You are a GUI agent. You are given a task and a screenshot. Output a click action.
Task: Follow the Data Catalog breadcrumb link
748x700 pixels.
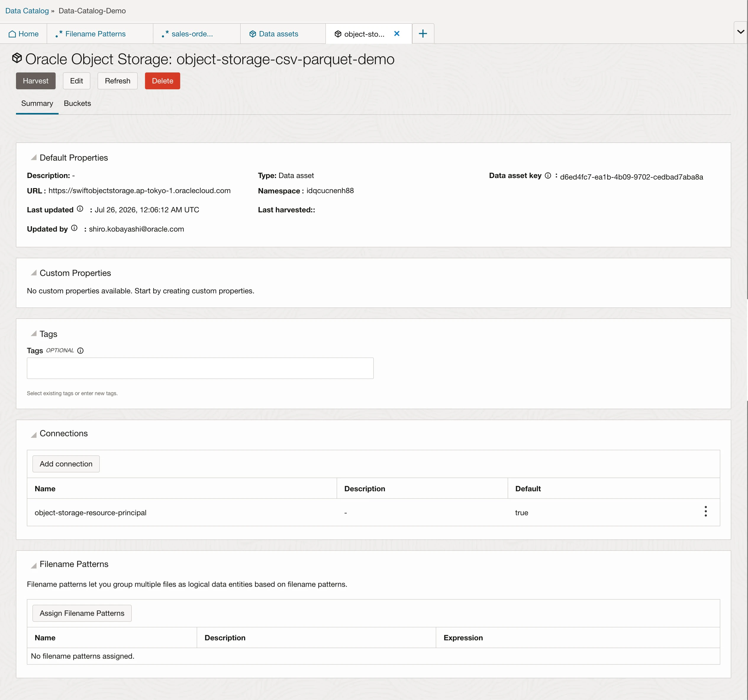(27, 11)
